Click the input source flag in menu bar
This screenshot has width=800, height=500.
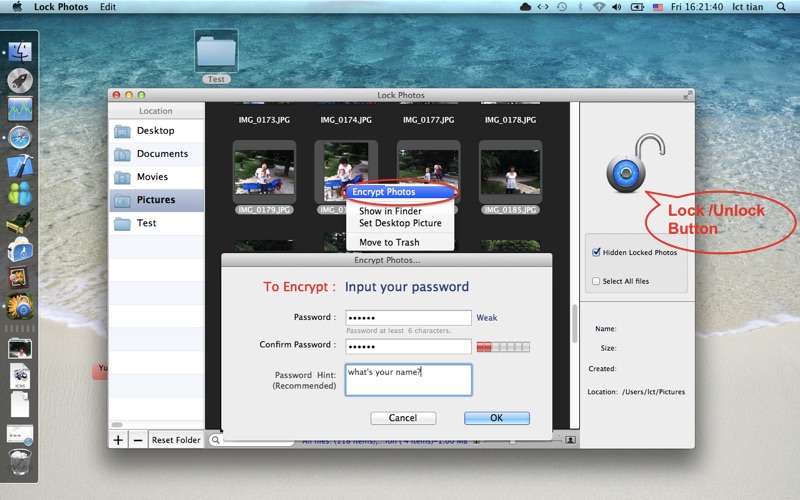coord(658,7)
